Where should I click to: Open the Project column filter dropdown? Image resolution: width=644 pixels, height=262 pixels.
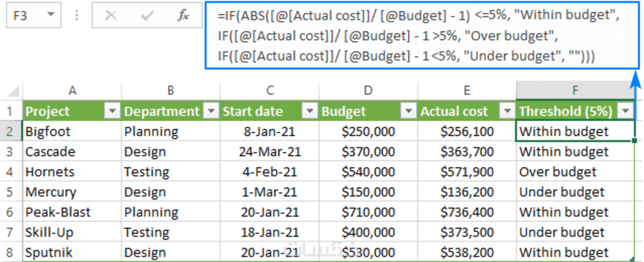point(112,111)
